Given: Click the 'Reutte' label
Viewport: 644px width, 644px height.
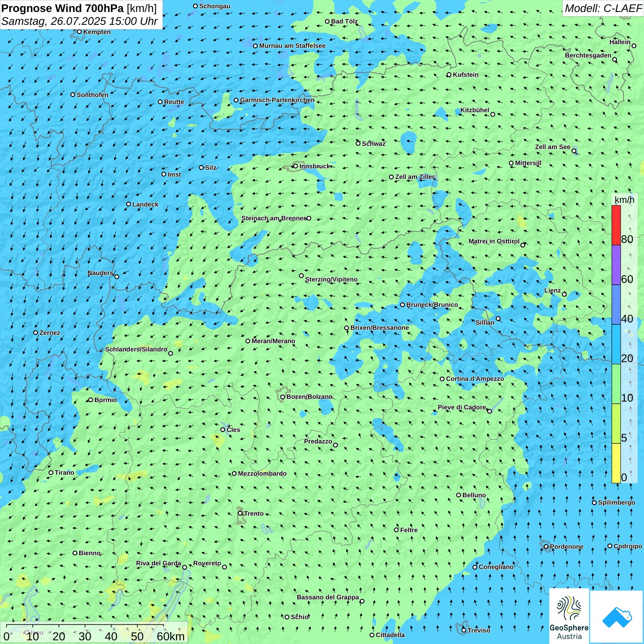Looking at the screenshot, I should 174,102.
